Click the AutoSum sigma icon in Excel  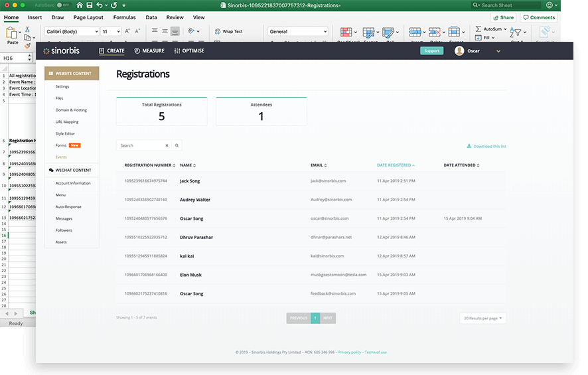pos(478,29)
